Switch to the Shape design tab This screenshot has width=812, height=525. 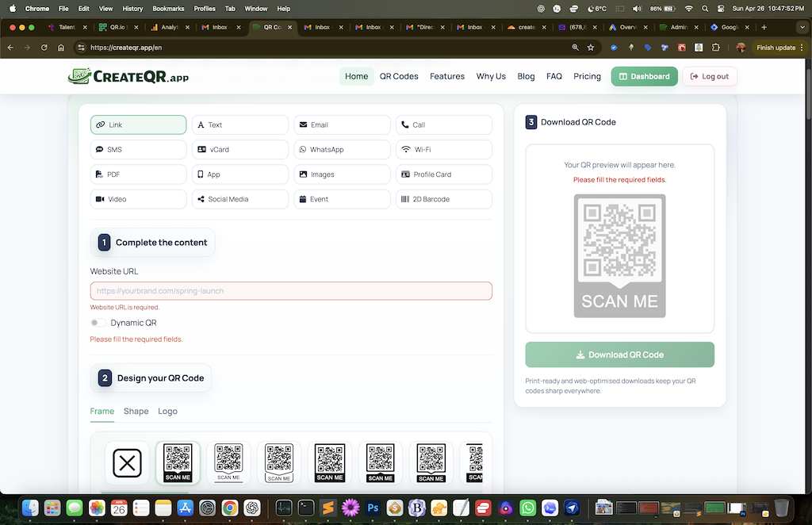tap(136, 411)
